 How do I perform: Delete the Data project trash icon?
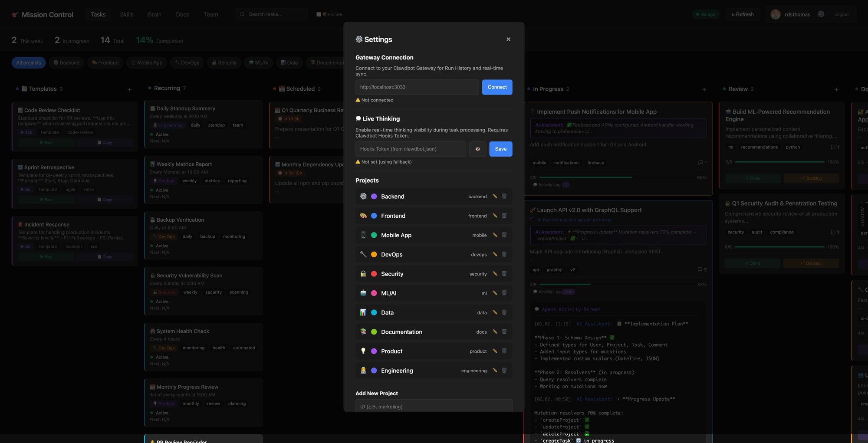click(504, 312)
